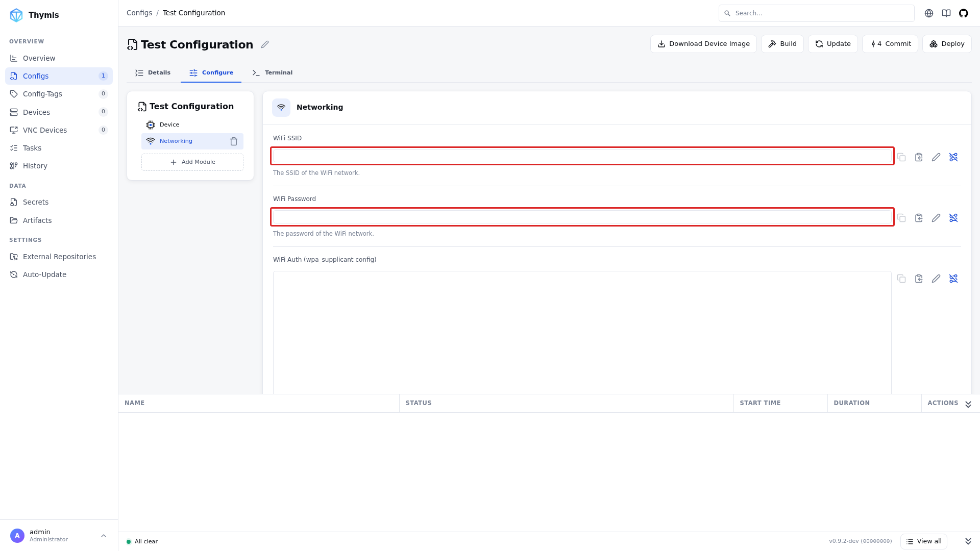The height and width of the screenshot is (551, 980).
Task: Focus the WiFi SSID input field
Action: tap(582, 156)
